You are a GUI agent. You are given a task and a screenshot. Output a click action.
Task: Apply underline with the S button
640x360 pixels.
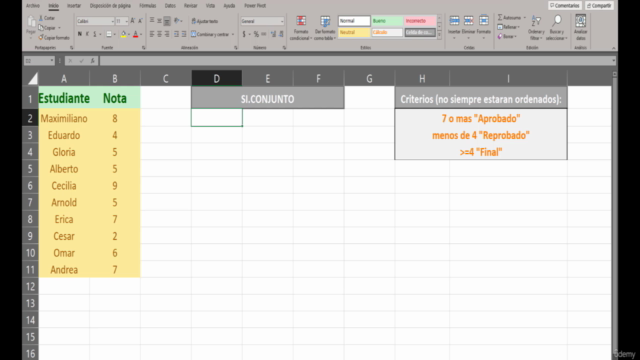95,34
